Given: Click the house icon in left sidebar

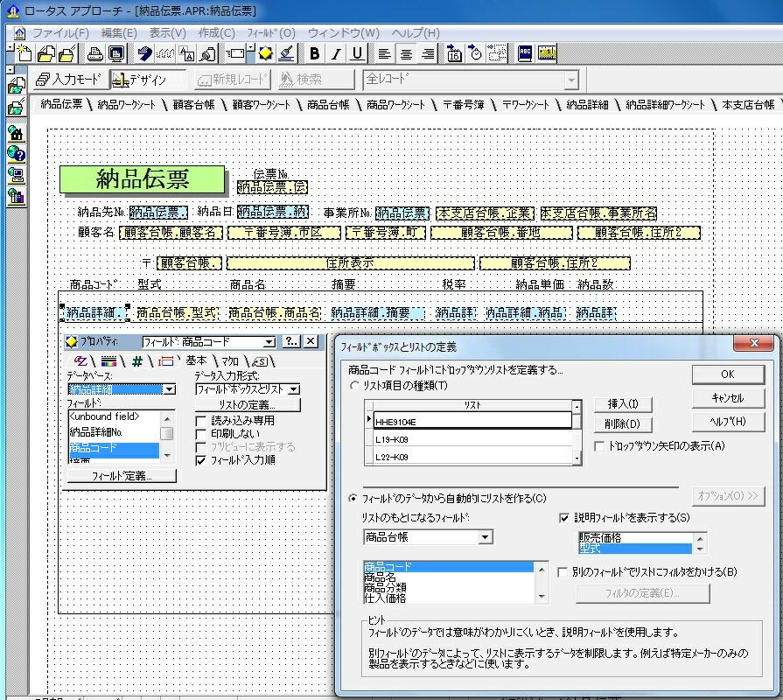Looking at the screenshot, I should (16, 133).
